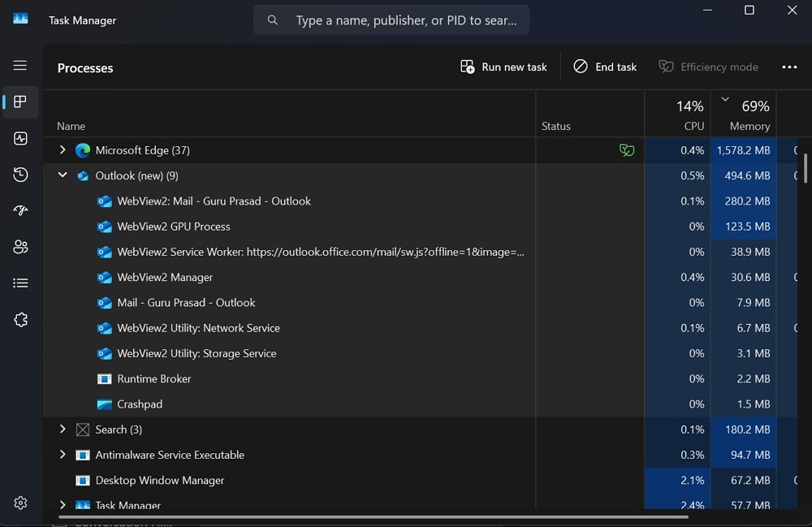Sort by the Memory column header
Viewport: 812px width, 527px height.
coord(744,114)
